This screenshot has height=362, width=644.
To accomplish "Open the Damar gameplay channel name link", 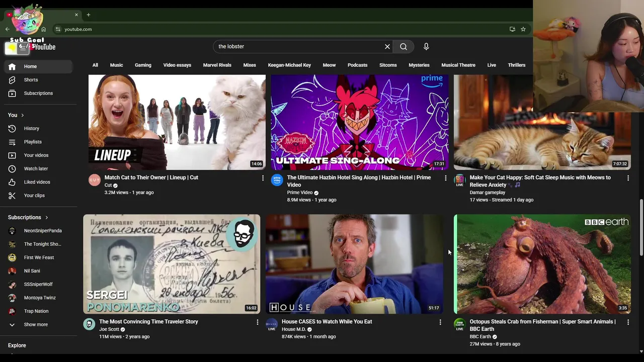I will [487, 193].
